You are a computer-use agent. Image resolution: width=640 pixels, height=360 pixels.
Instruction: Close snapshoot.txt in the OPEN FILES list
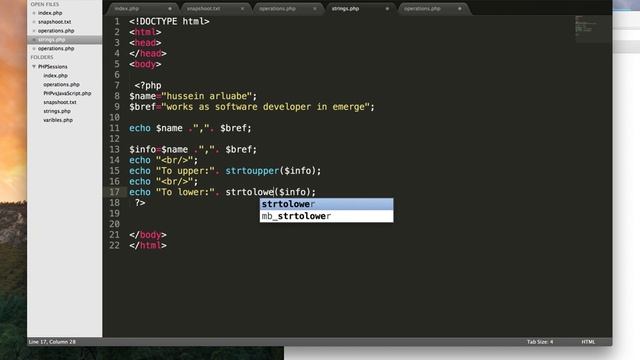click(x=34, y=22)
